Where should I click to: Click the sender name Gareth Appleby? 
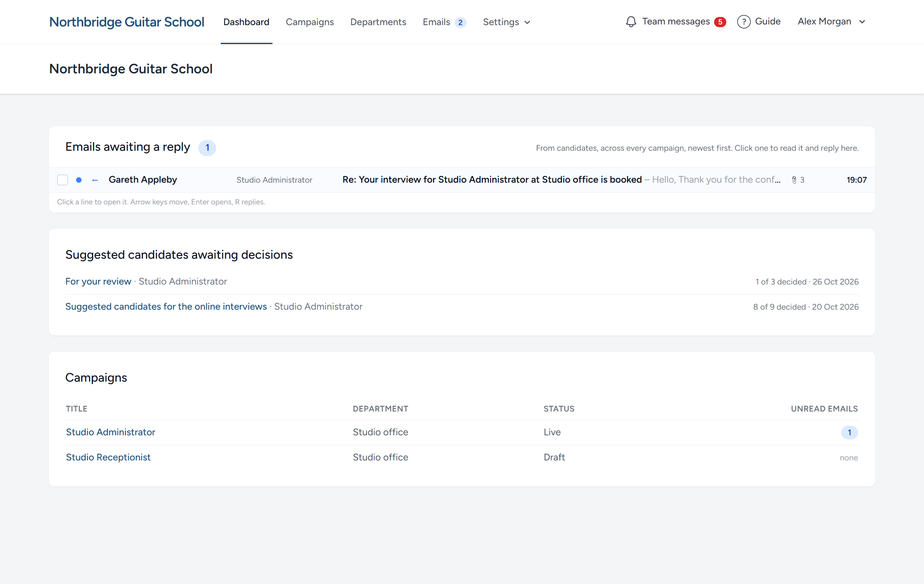143,180
